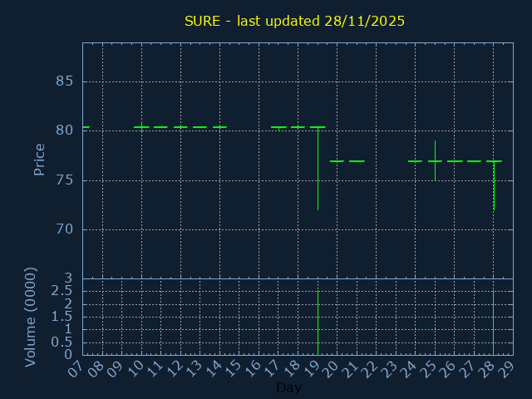This screenshot has height=399, width=532.
Task: Select the 70 price tick label
Action: click(65, 229)
